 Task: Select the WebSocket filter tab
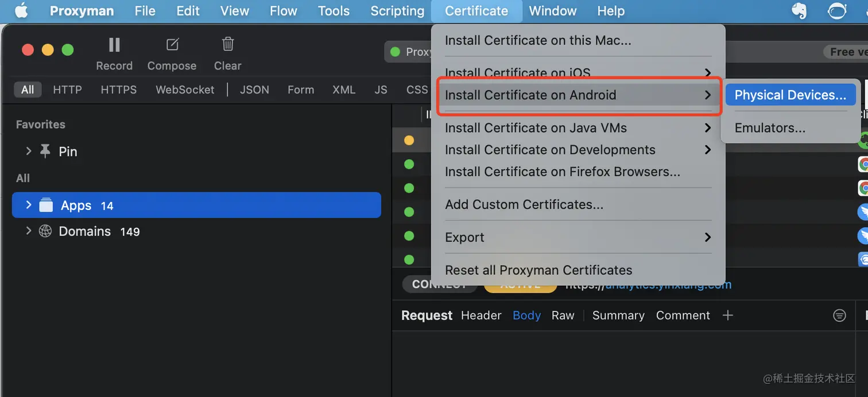pyautogui.click(x=185, y=89)
